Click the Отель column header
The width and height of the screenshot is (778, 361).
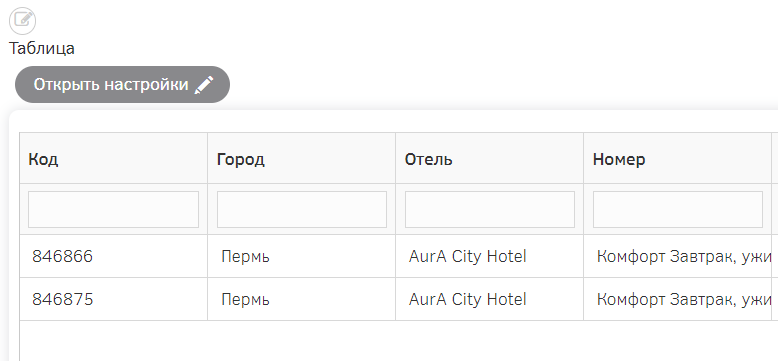pos(429,160)
